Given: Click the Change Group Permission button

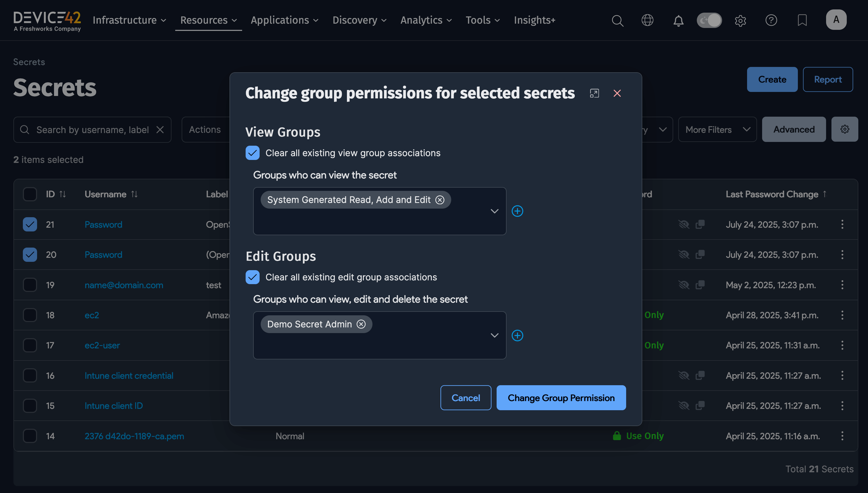Looking at the screenshot, I should coord(561,398).
